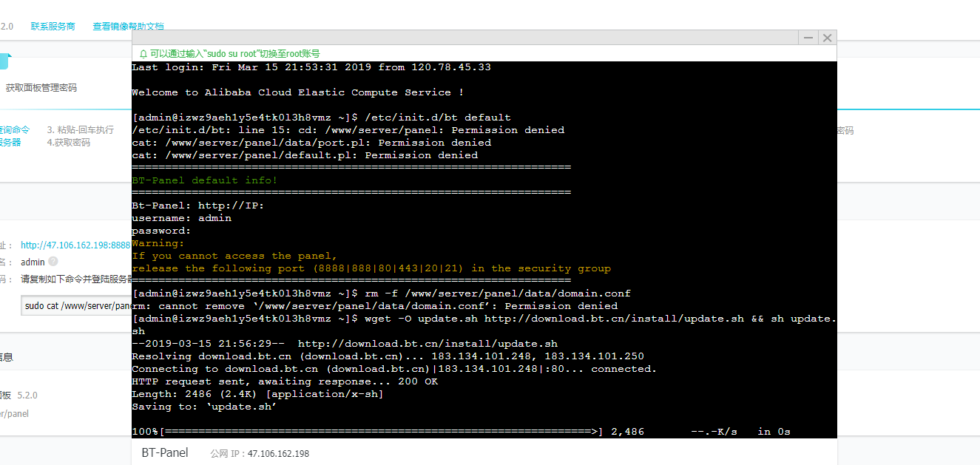The image size is (980, 465).
Task: Select the 获取面板管理密码 tab
Action: (41, 88)
